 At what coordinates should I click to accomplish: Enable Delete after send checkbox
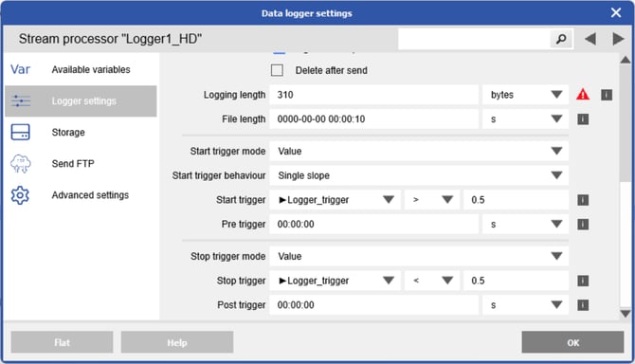click(x=277, y=70)
